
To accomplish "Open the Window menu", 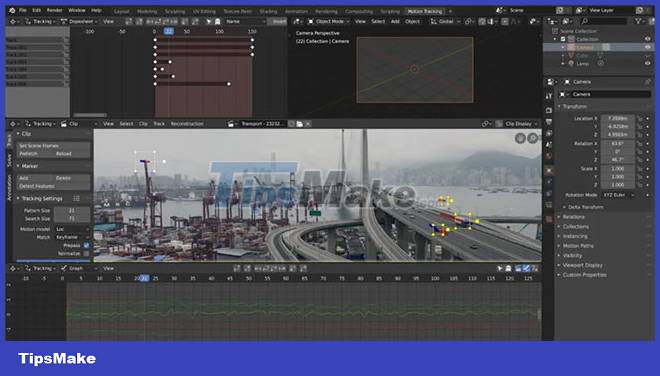I will [77, 11].
